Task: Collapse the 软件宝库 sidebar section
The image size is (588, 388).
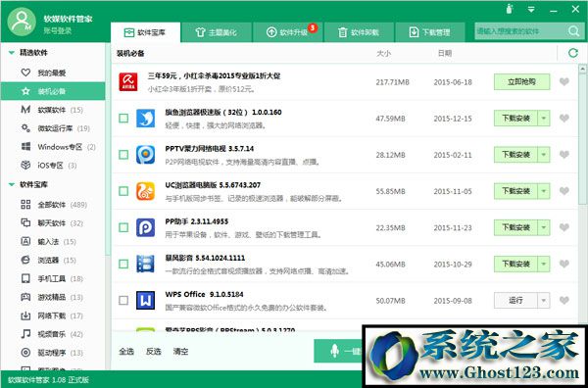Action: tap(11, 185)
